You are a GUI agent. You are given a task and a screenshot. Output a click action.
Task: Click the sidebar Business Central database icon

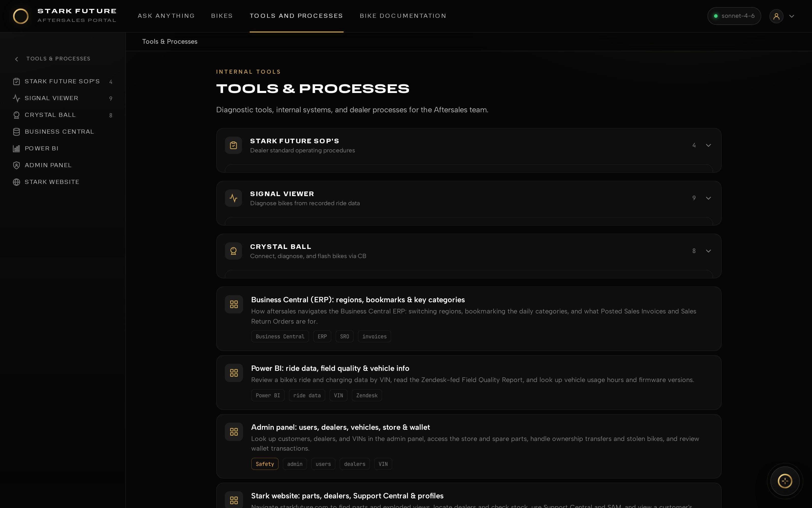click(16, 132)
